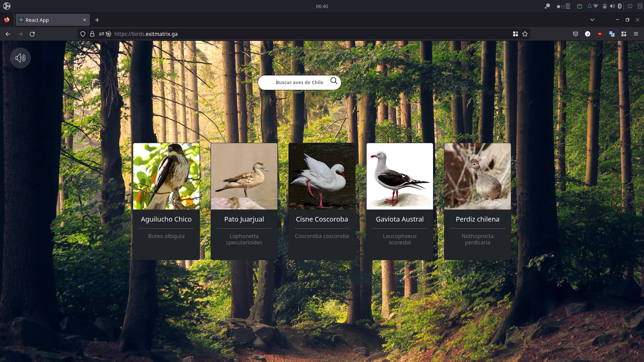
Task: Open the Firefox hamburger application menu
Action: tap(636, 34)
